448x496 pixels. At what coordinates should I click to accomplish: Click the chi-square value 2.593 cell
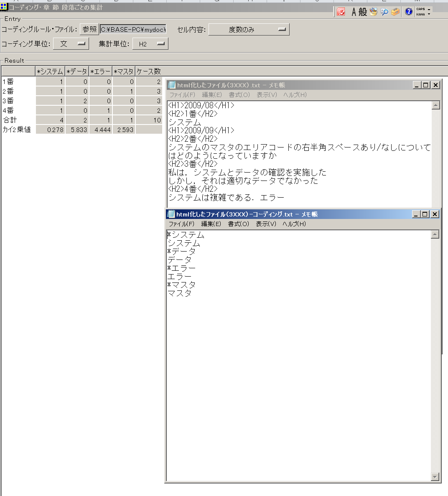tap(124, 130)
